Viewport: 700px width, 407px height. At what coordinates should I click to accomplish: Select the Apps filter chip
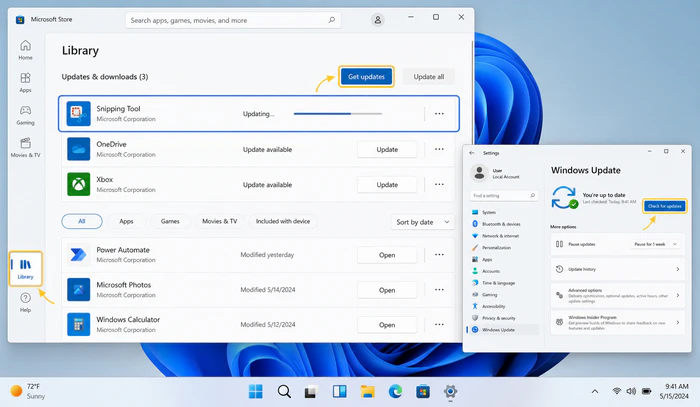(x=126, y=221)
